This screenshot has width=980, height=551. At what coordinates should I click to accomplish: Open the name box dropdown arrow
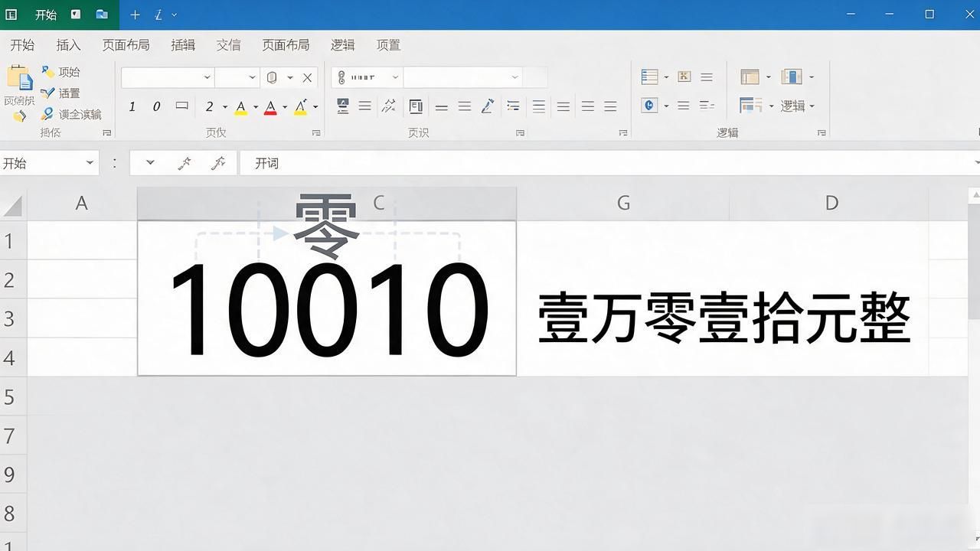[x=90, y=163]
